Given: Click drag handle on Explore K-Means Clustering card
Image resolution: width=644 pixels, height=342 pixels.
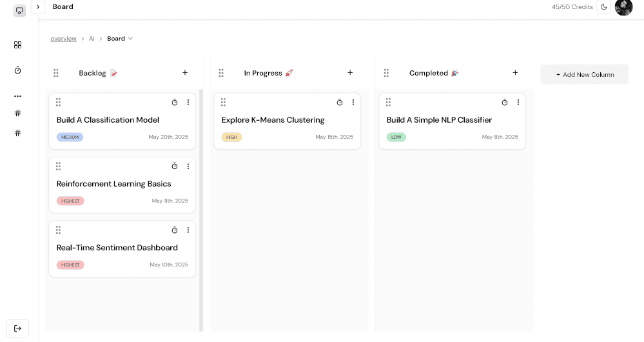Looking at the screenshot, I should click(x=224, y=102).
